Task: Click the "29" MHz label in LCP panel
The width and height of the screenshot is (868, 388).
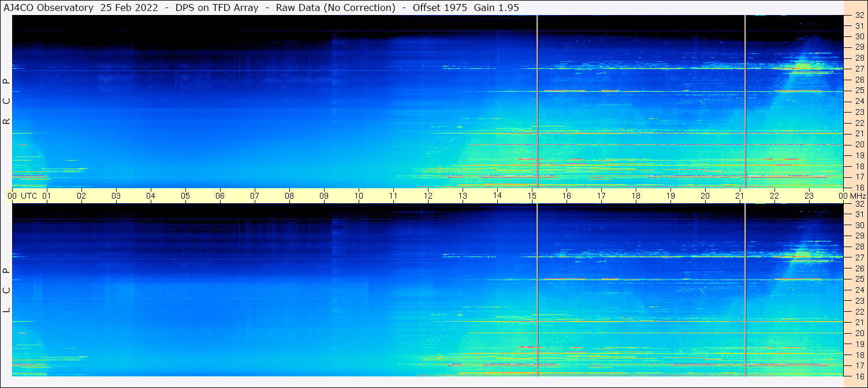Action: coord(859,236)
